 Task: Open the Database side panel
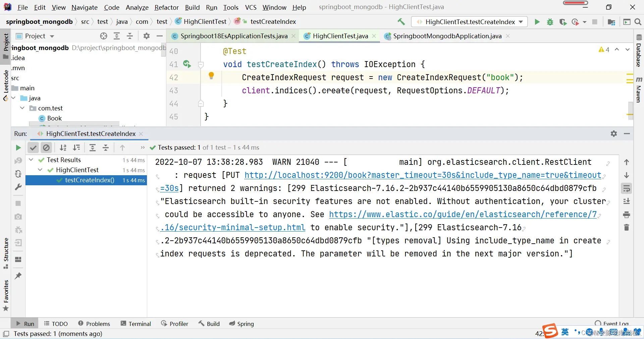click(x=639, y=50)
